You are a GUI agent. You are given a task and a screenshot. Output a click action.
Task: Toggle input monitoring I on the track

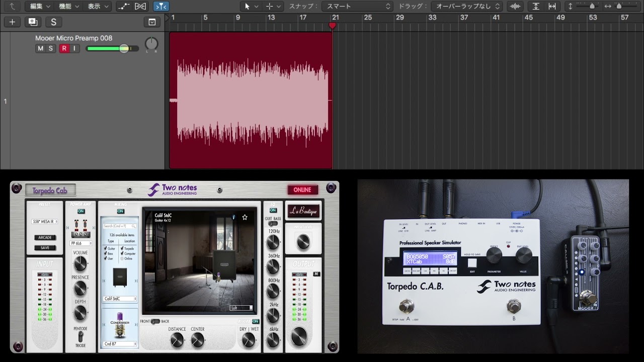coord(74,48)
